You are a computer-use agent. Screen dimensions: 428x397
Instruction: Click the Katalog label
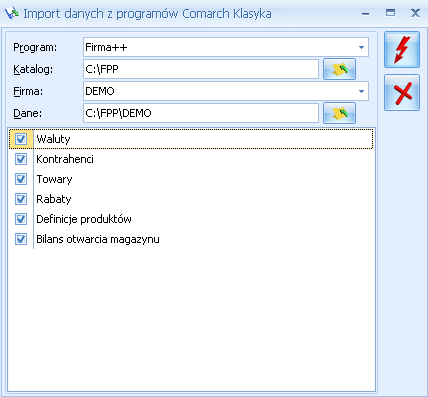[33, 69]
